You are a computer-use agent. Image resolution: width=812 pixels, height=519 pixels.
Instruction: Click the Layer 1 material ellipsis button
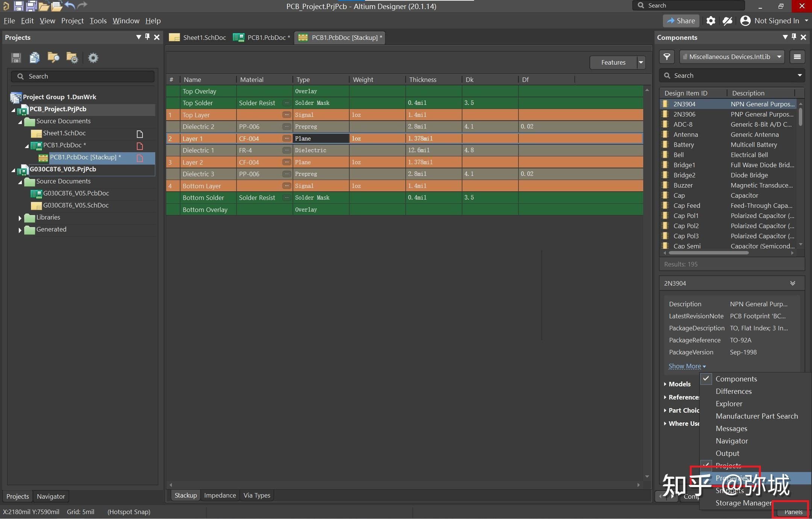287,138
